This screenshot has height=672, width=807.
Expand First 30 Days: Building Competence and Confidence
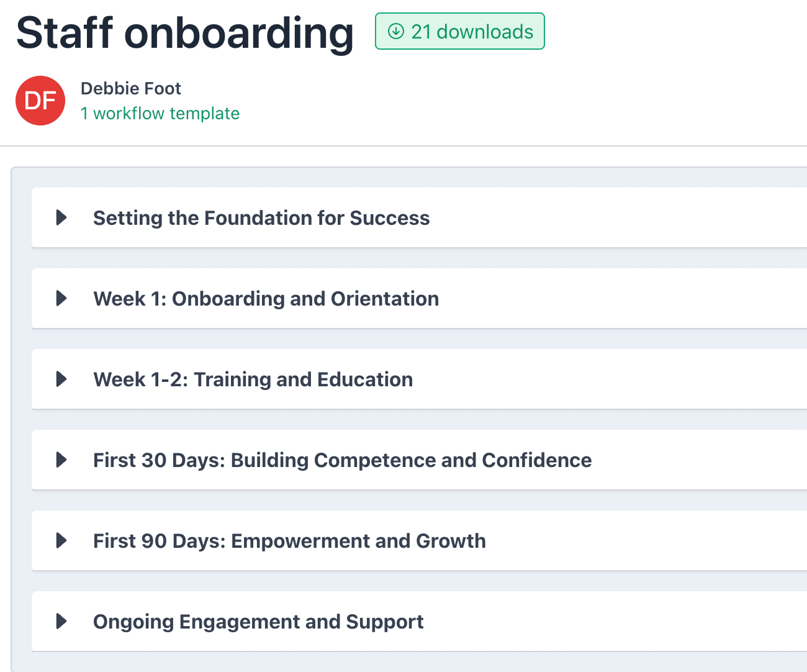(342, 460)
